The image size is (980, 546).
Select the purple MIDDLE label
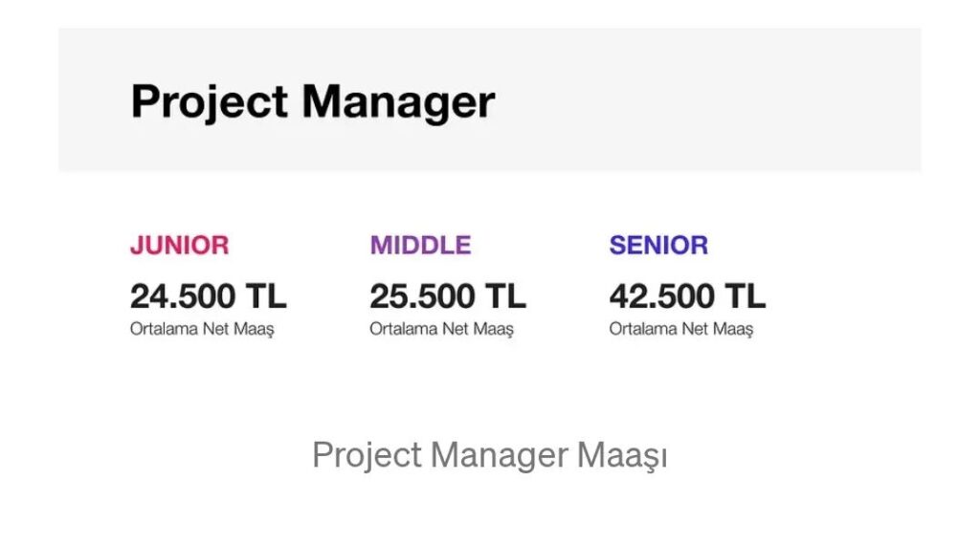click(x=420, y=245)
